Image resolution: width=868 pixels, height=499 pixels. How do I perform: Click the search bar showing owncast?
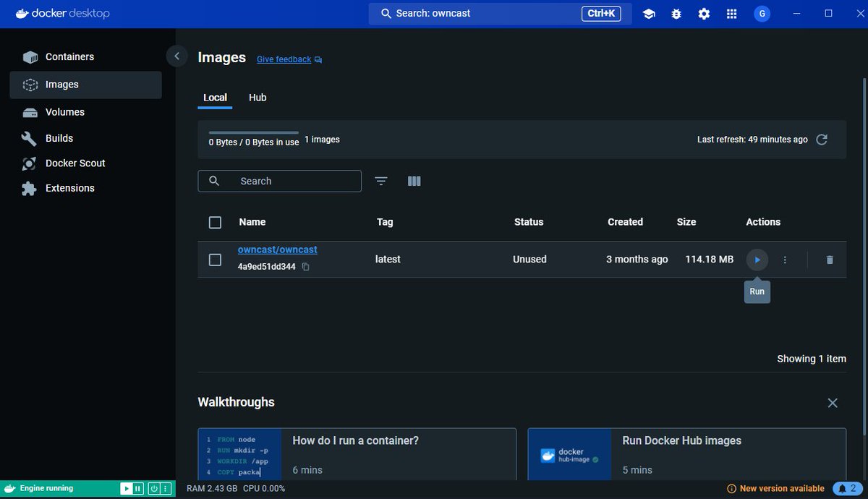(x=501, y=14)
